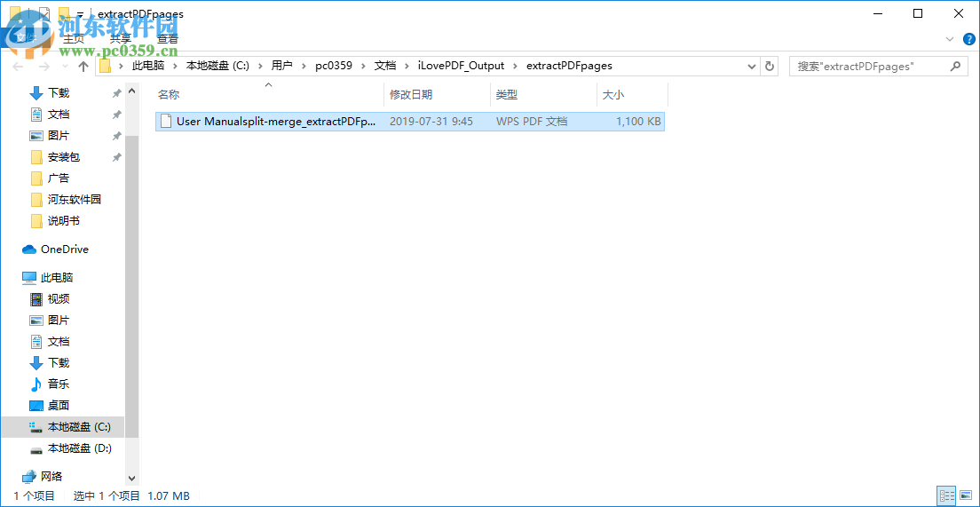This screenshot has height=507, width=980.
Task: Open pinned 图片 quick access item
Action: coord(58,136)
